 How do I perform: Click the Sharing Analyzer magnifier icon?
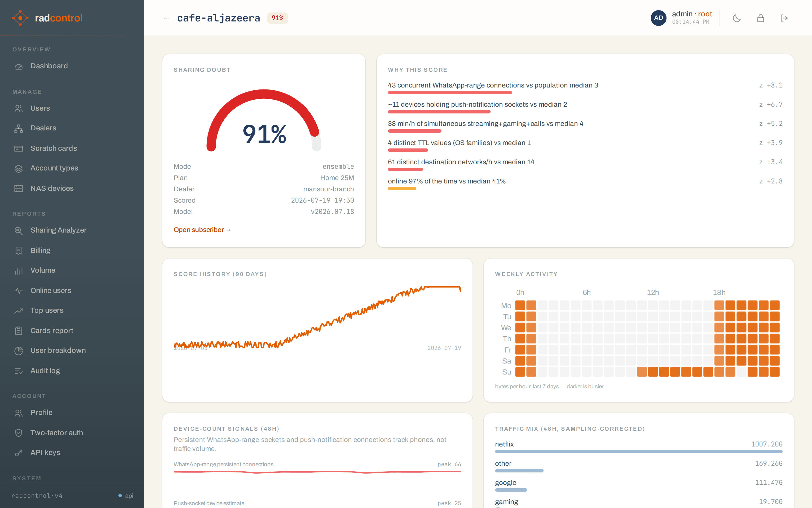pyautogui.click(x=19, y=231)
